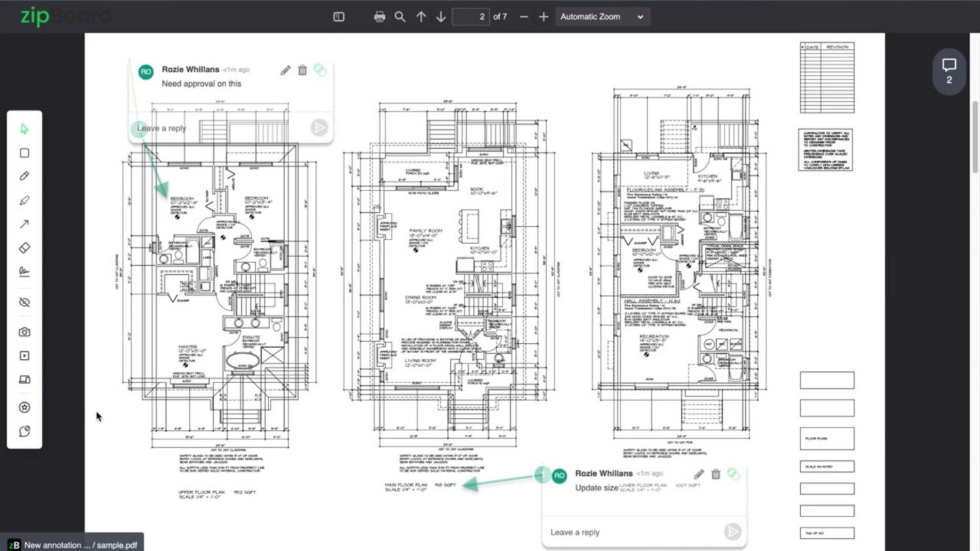The image size is (980, 551).
Task: Go to the next page
Action: (x=441, y=17)
